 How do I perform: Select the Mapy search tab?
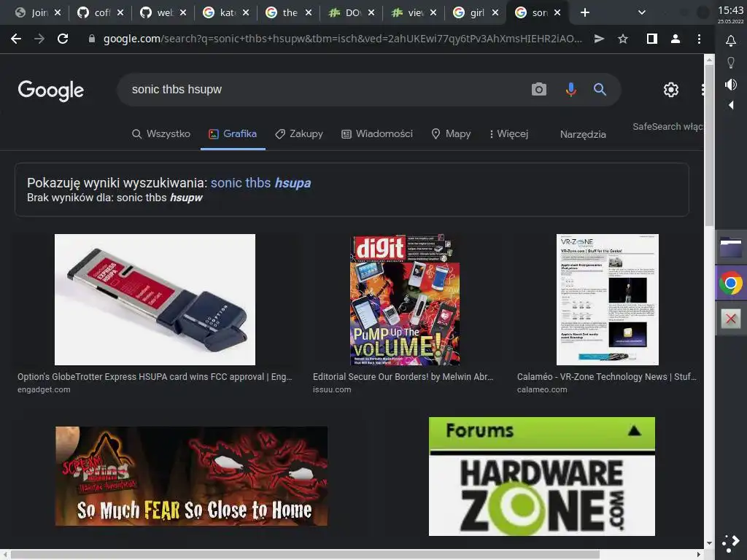pyautogui.click(x=451, y=134)
